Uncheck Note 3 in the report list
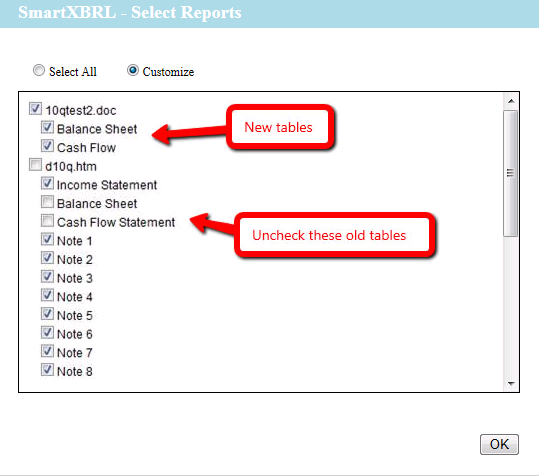The image size is (539, 476). click(47, 276)
